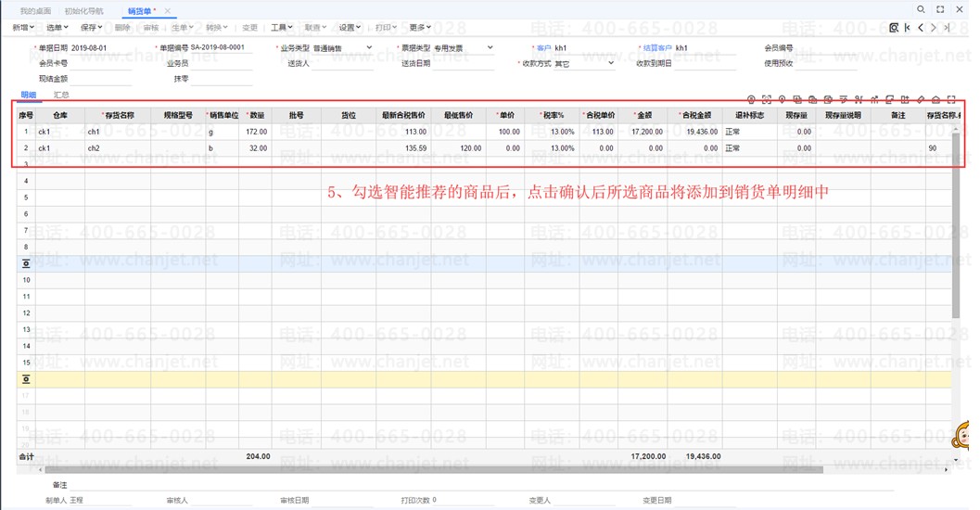This screenshot has width=980, height=510.
Task: Click the 业务员 input field
Action: point(223,64)
